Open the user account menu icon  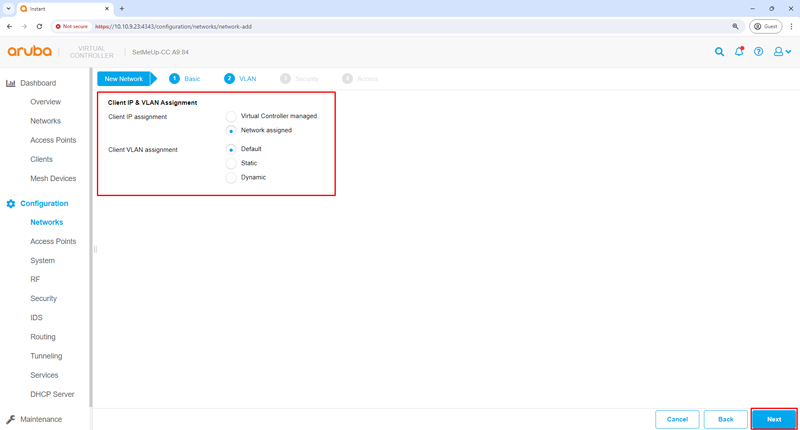click(x=782, y=52)
